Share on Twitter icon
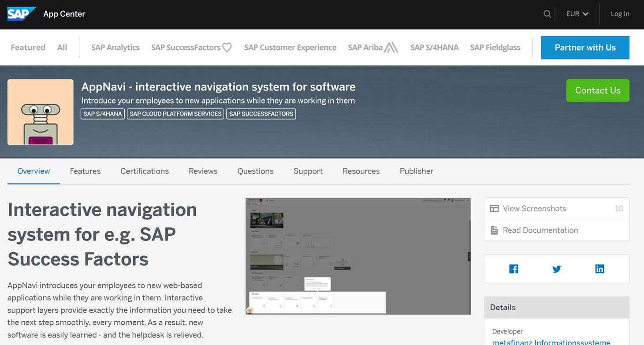The height and width of the screenshot is (345, 644). point(557,269)
